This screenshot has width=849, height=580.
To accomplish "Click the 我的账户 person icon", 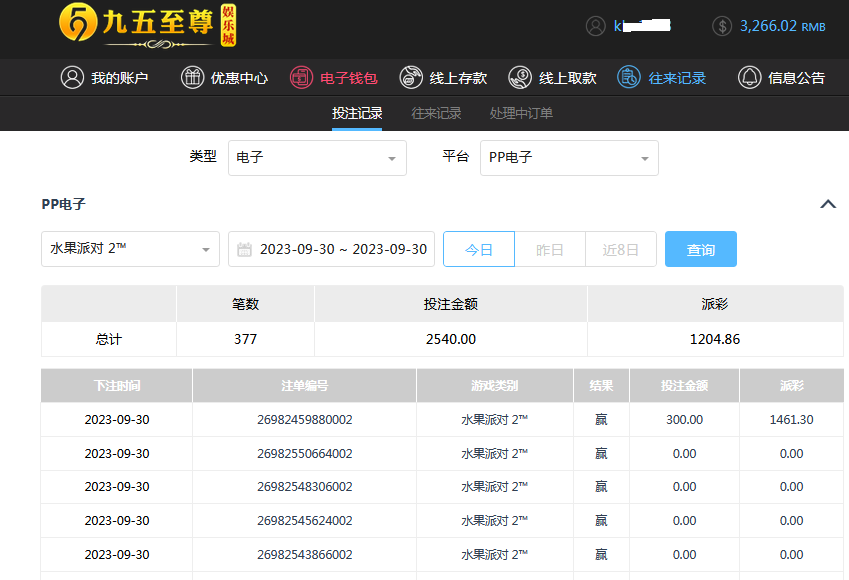I will pos(72,77).
